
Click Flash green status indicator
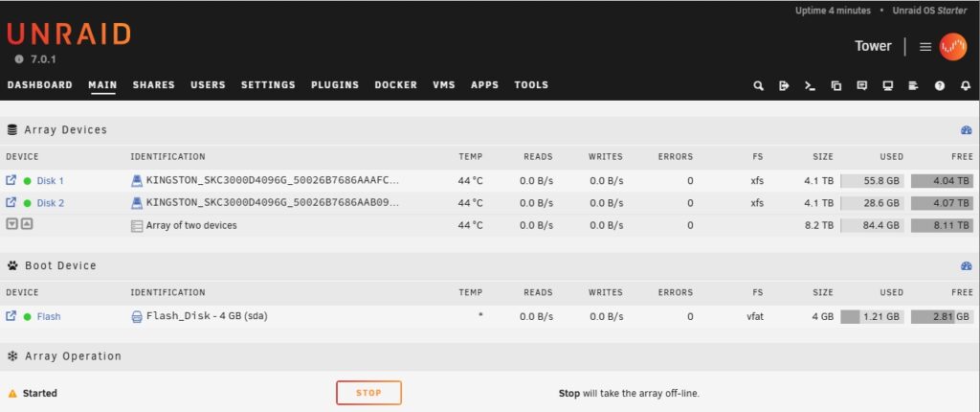click(x=27, y=317)
